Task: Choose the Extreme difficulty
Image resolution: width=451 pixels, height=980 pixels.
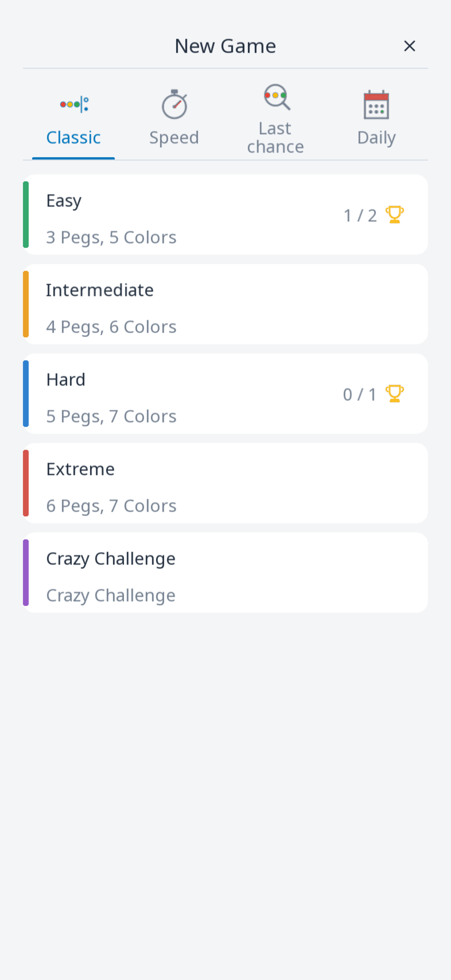Action: pos(225,483)
